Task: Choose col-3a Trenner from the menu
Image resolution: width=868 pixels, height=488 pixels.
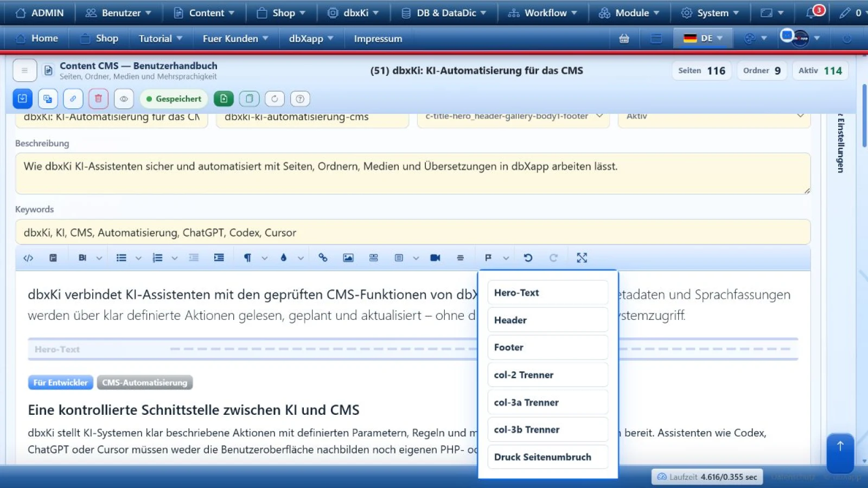Action: (x=547, y=402)
